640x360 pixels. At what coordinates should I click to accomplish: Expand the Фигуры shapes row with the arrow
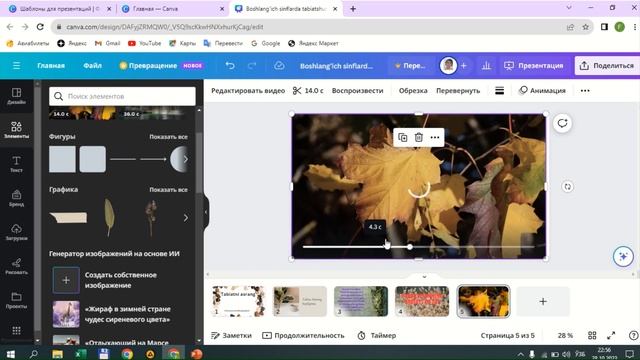point(185,159)
